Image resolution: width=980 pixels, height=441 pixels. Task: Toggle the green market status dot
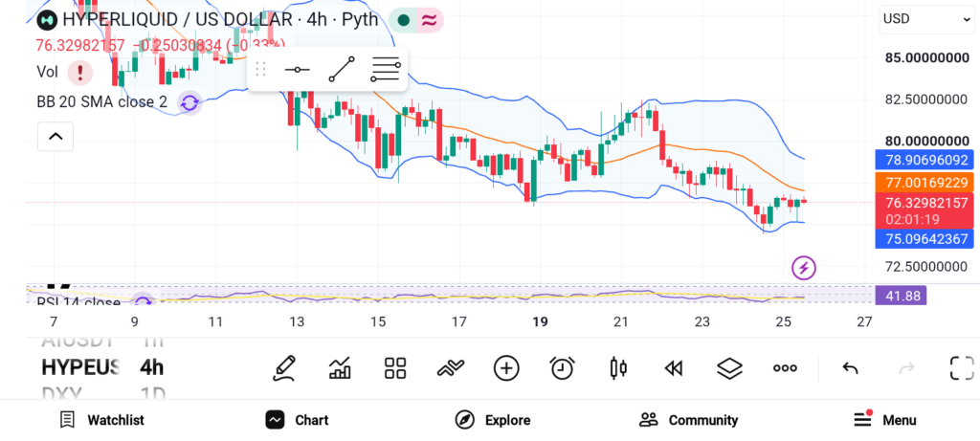(403, 20)
